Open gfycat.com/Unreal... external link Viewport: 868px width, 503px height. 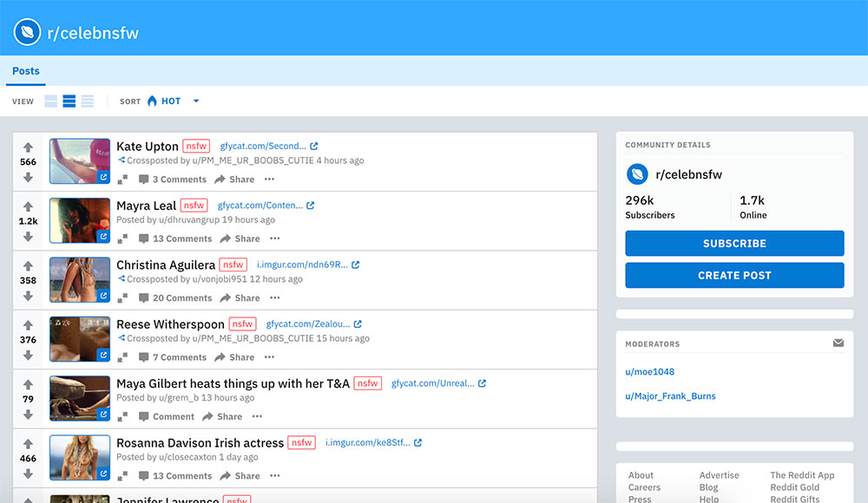(438, 383)
